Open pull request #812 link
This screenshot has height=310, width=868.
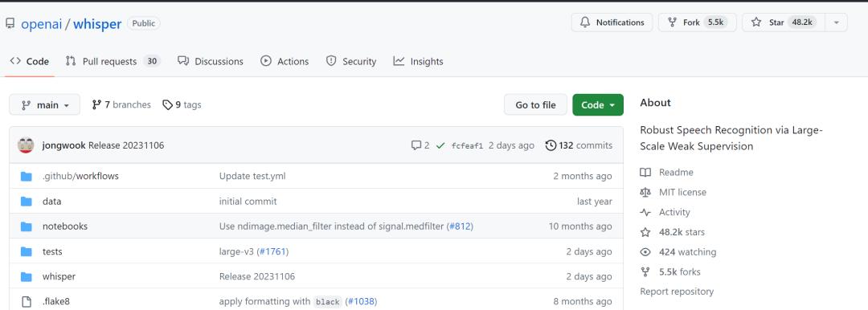[x=460, y=226]
